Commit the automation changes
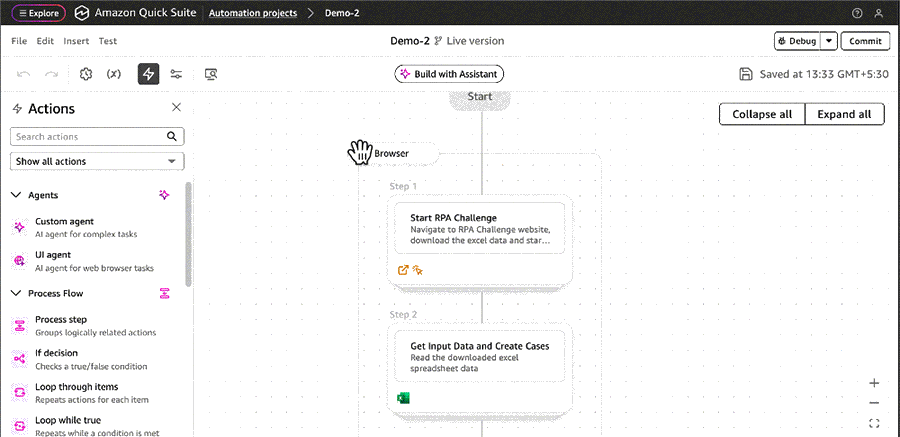 point(865,41)
